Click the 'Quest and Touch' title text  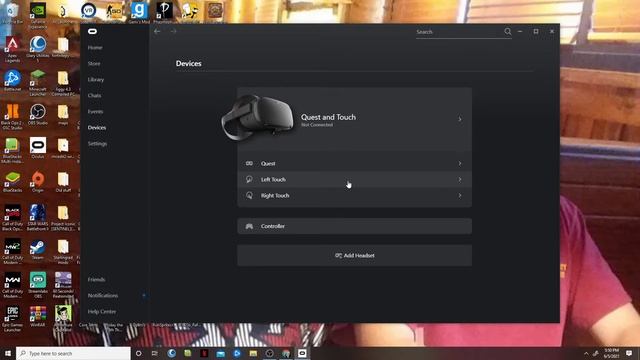tap(328, 117)
